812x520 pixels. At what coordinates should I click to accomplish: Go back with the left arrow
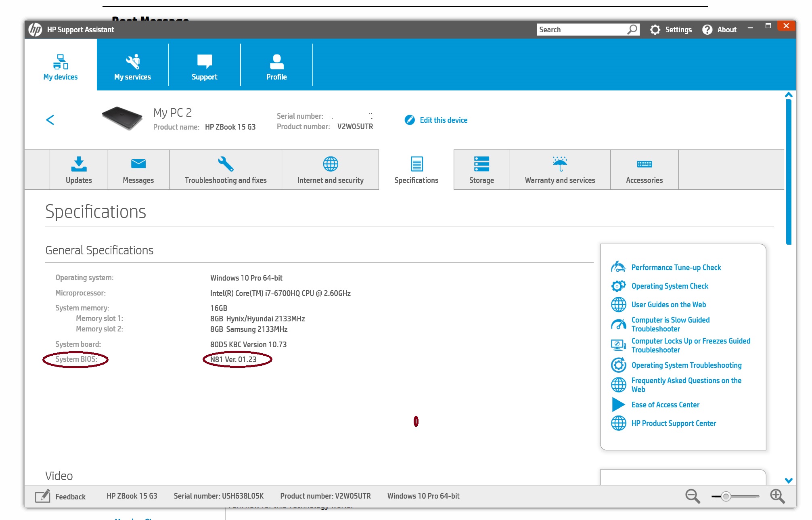pos(50,120)
